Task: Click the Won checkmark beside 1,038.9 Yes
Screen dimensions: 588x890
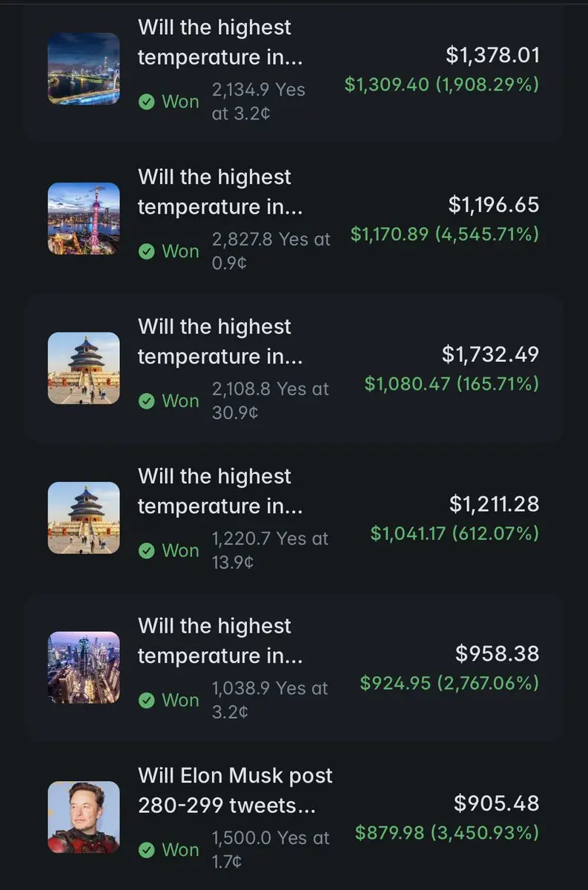Action: pos(147,701)
